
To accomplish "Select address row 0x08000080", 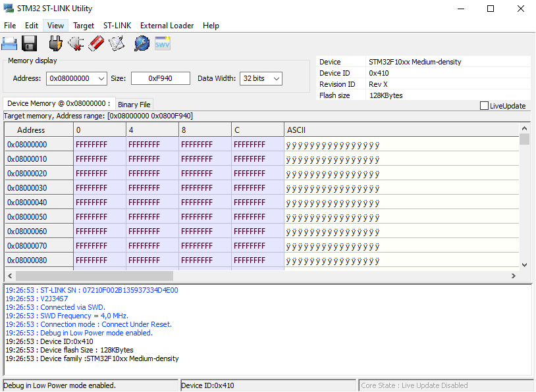I will [x=39, y=260].
